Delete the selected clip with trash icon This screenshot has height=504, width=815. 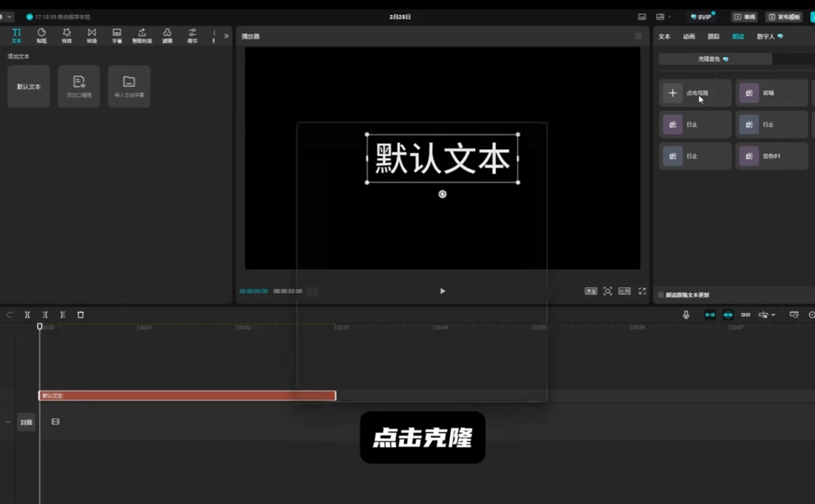(x=81, y=315)
